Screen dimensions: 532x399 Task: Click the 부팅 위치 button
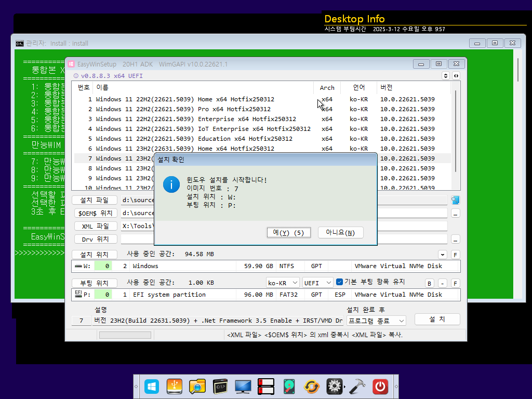[x=95, y=283]
